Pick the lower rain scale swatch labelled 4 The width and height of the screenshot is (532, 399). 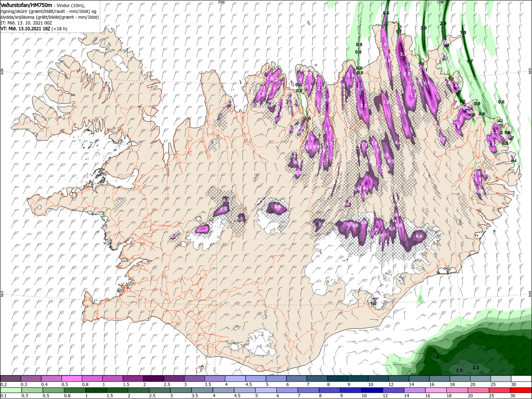point(224,390)
